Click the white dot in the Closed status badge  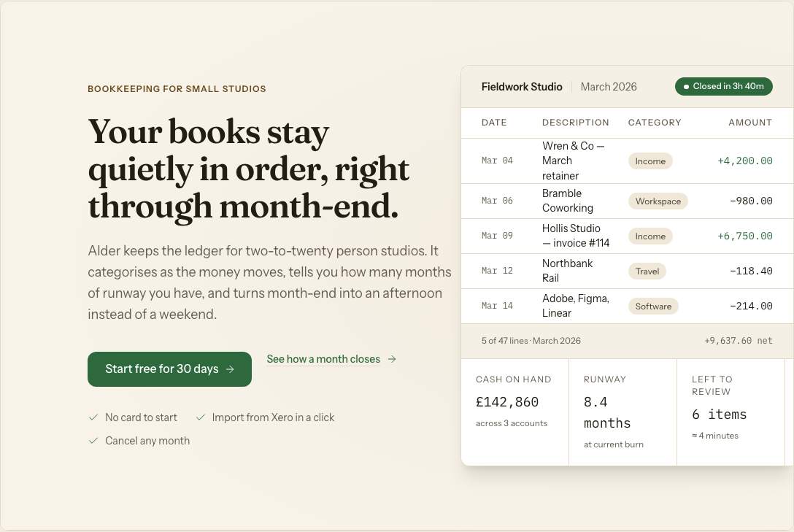pos(686,87)
